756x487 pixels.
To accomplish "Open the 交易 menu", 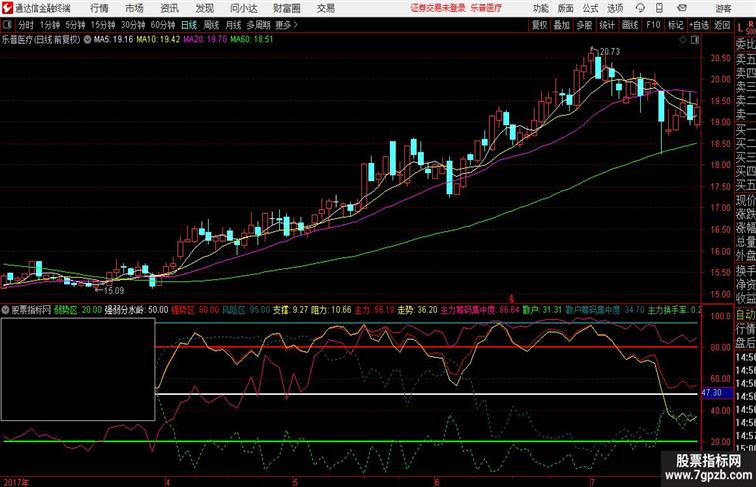I will point(326,8).
